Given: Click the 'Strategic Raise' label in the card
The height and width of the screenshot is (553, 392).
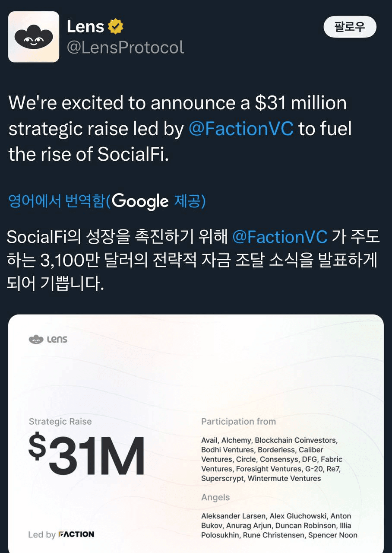Looking at the screenshot, I should coord(60,422).
